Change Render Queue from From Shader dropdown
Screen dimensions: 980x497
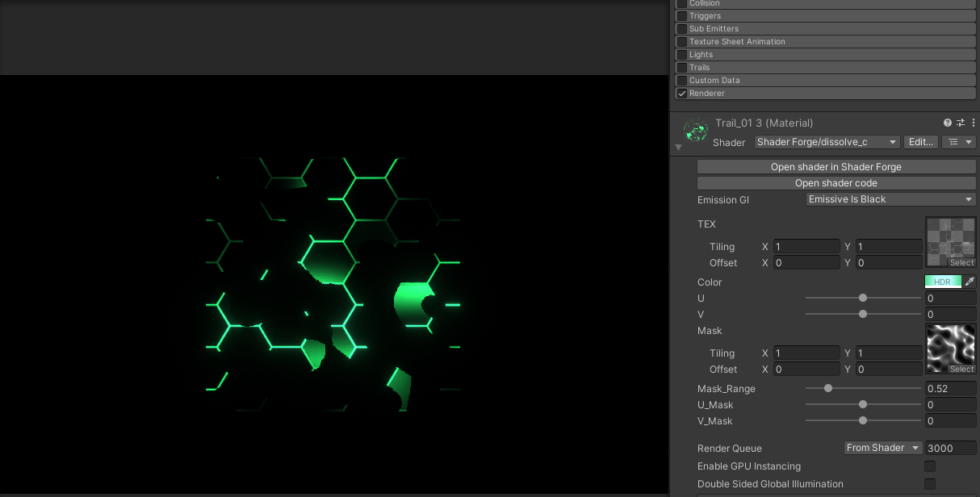point(882,447)
